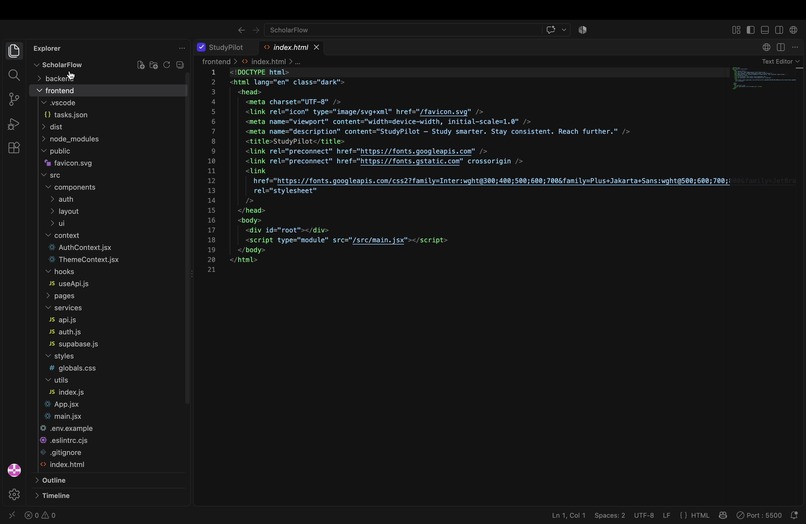806x524 pixels.
Task: Expand the dist folder
Action: click(x=108, y=127)
